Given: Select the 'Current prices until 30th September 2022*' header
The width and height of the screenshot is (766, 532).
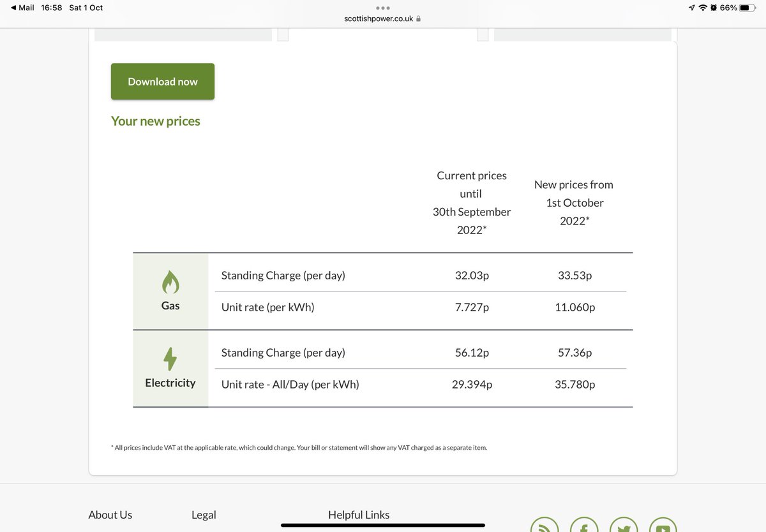Looking at the screenshot, I should point(472,203).
